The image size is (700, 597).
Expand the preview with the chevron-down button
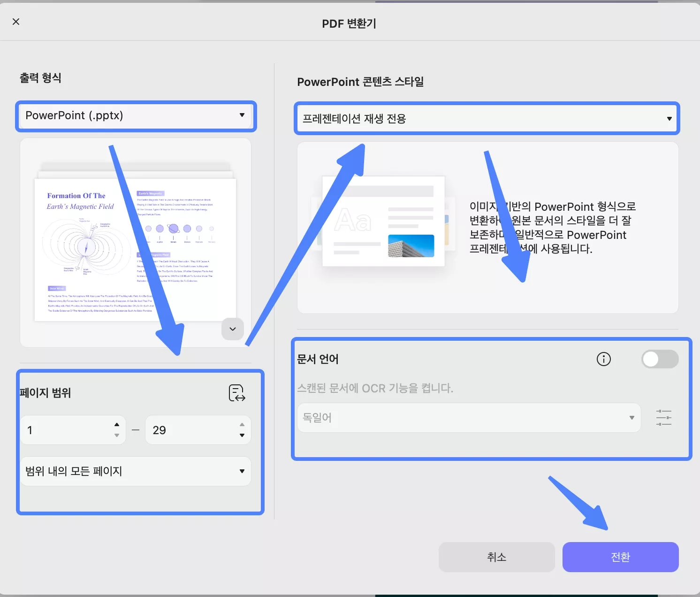point(233,329)
